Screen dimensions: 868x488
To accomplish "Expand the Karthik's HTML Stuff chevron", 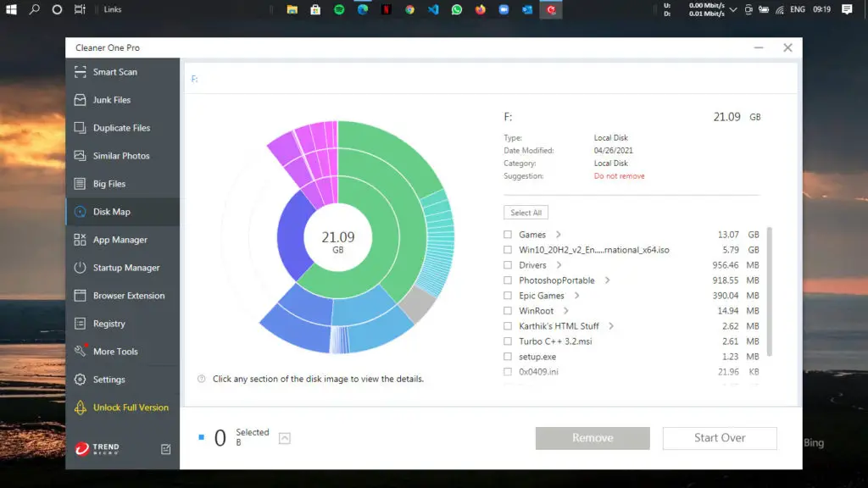I will pyautogui.click(x=611, y=326).
